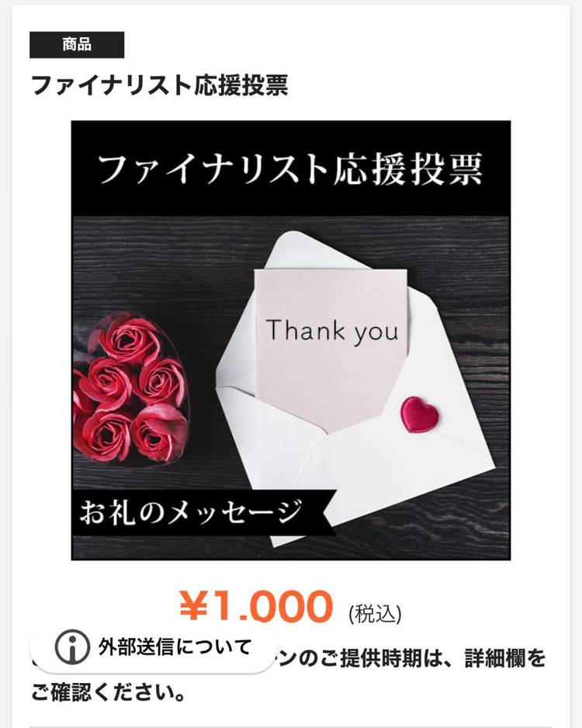582x728 pixels.
Task: Click the ¥1.000 orange price
Action: pyautogui.click(x=256, y=606)
